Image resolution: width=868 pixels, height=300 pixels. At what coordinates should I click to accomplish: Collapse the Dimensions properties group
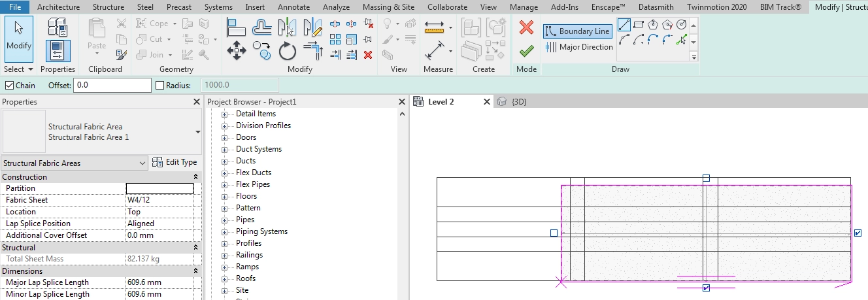click(x=195, y=271)
